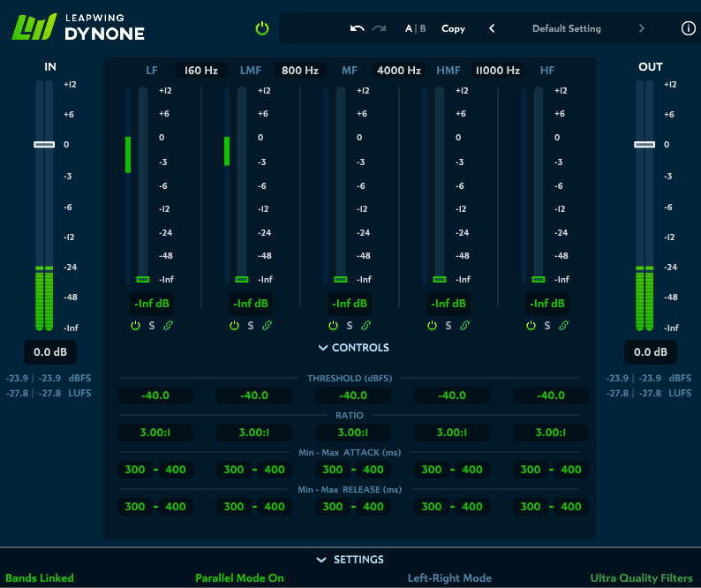Solo the HF band

547,326
